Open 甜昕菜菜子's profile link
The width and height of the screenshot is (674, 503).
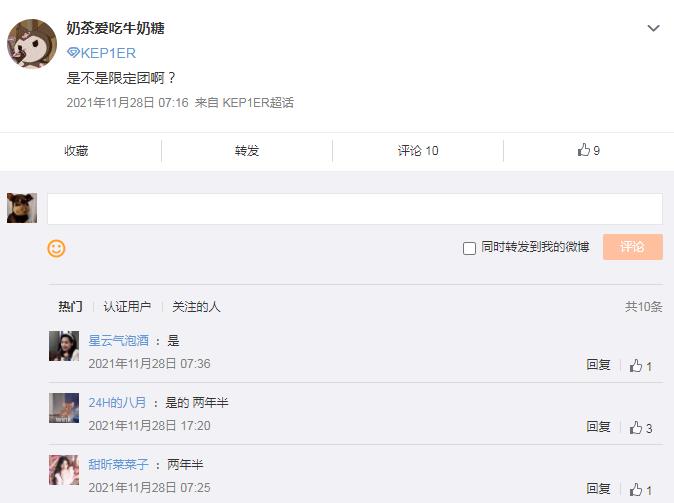tap(118, 464)
